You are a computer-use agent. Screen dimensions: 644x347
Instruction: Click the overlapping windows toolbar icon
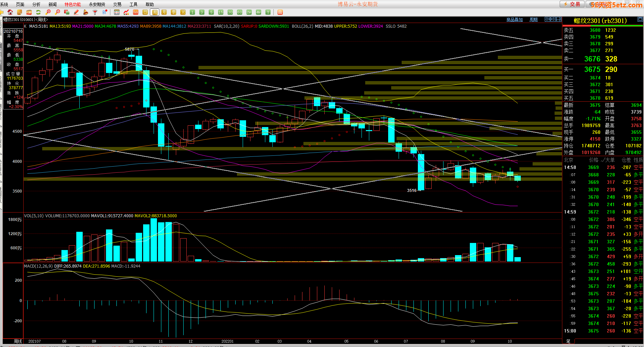click(67, 12)
